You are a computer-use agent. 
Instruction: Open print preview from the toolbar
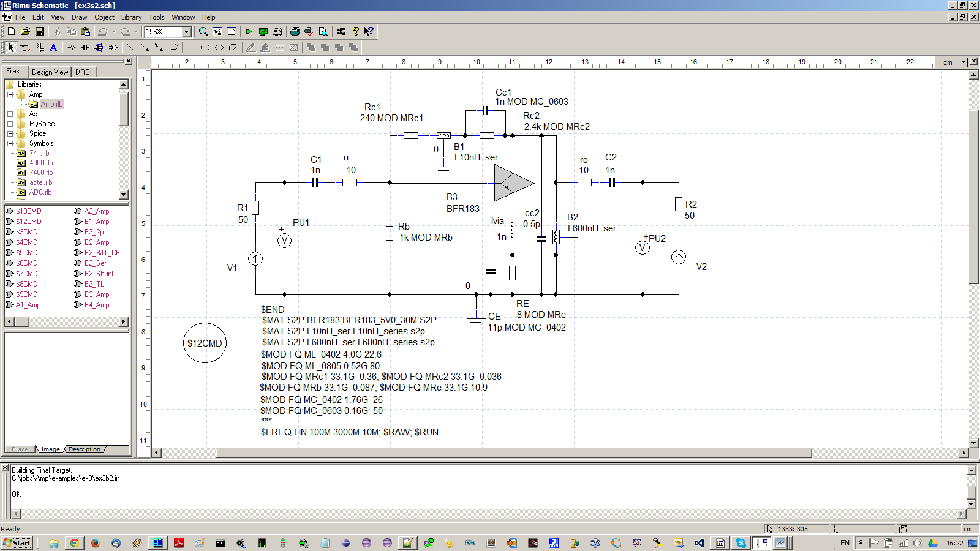coord(323,31)
